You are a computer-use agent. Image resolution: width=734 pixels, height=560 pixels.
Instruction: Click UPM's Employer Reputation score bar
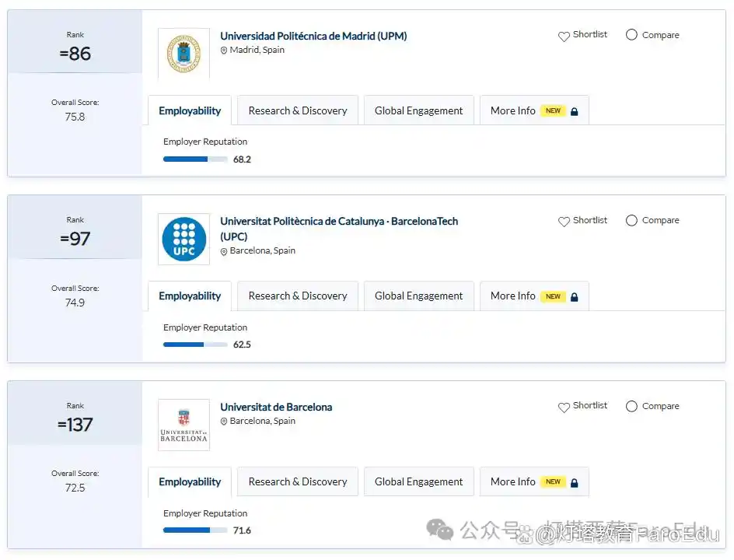195,159
